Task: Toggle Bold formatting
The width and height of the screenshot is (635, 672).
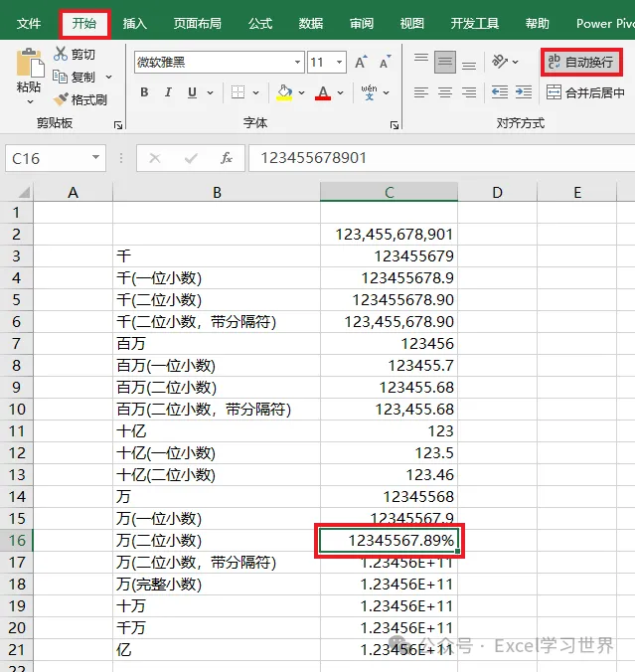Action: pos(144,92)
